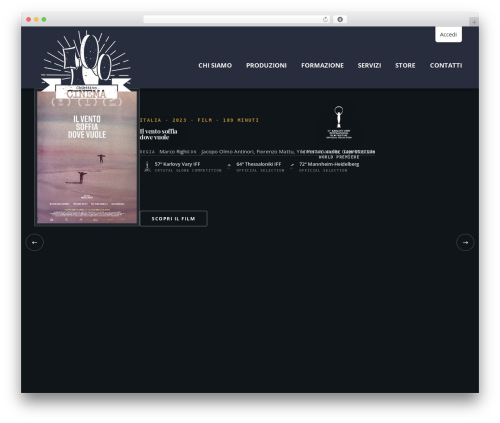The width and height of the screenshot is (500, 423).
Task: Open the Il vento soffia dove vuole poster
Action: coord(87,157)
